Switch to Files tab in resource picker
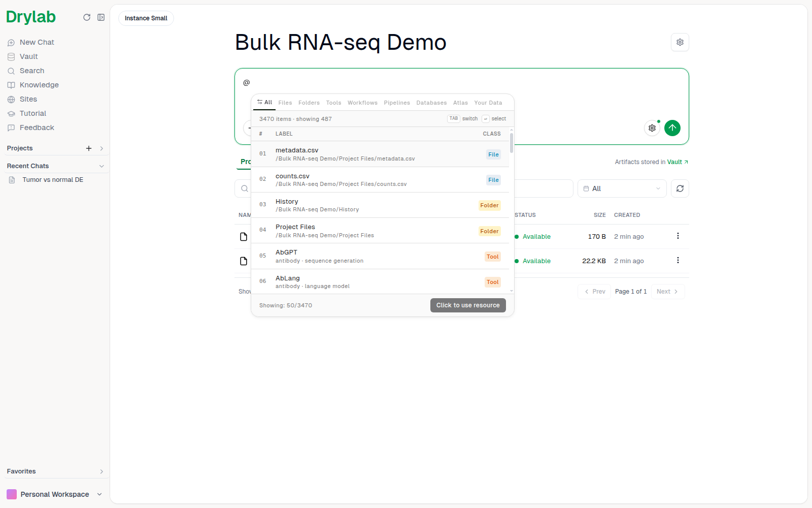 click(285, 103)
